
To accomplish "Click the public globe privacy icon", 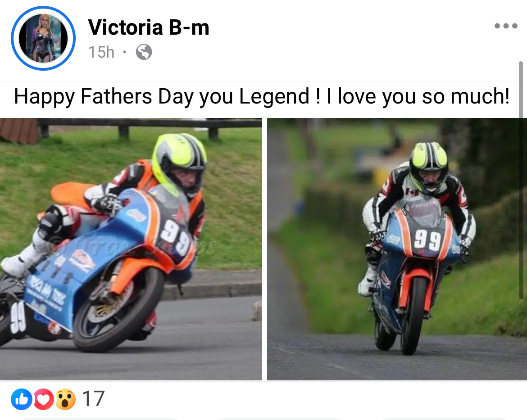I will click(144, 52).
